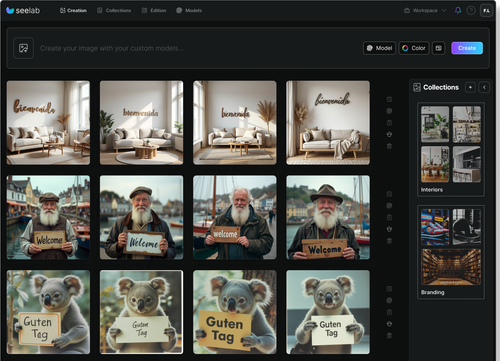
Task: Select the plant living room thumbnail in Interiors
Action: (x=435, y=124)
